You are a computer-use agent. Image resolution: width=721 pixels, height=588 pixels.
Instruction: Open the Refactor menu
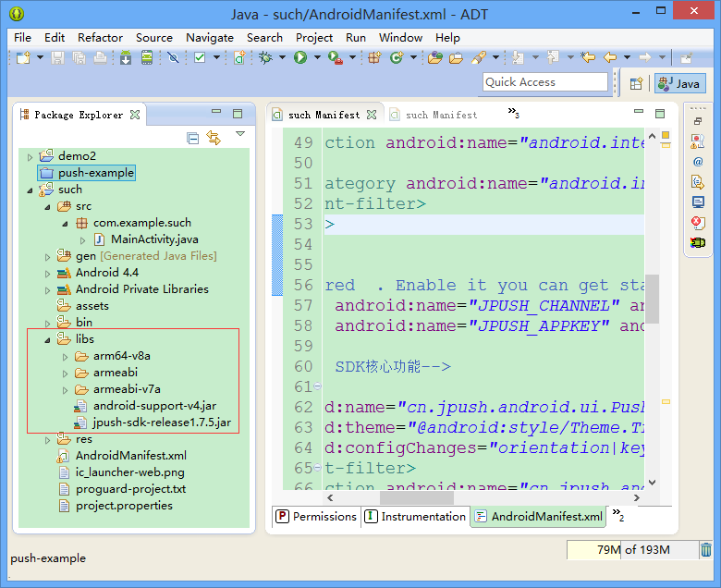click(x=100, y=38)
